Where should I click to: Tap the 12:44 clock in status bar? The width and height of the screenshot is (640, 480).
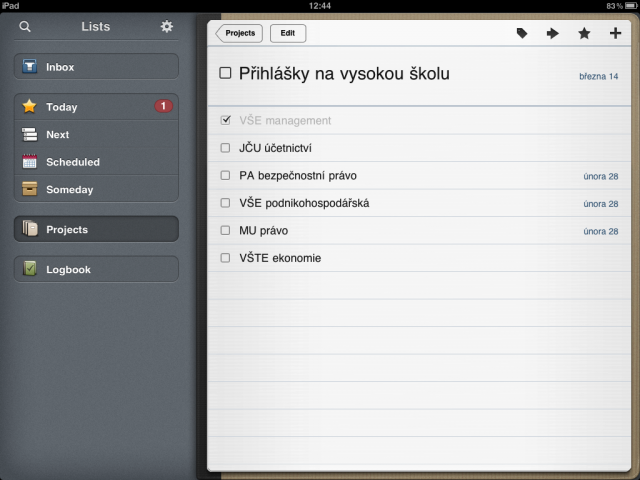(320, 6)
